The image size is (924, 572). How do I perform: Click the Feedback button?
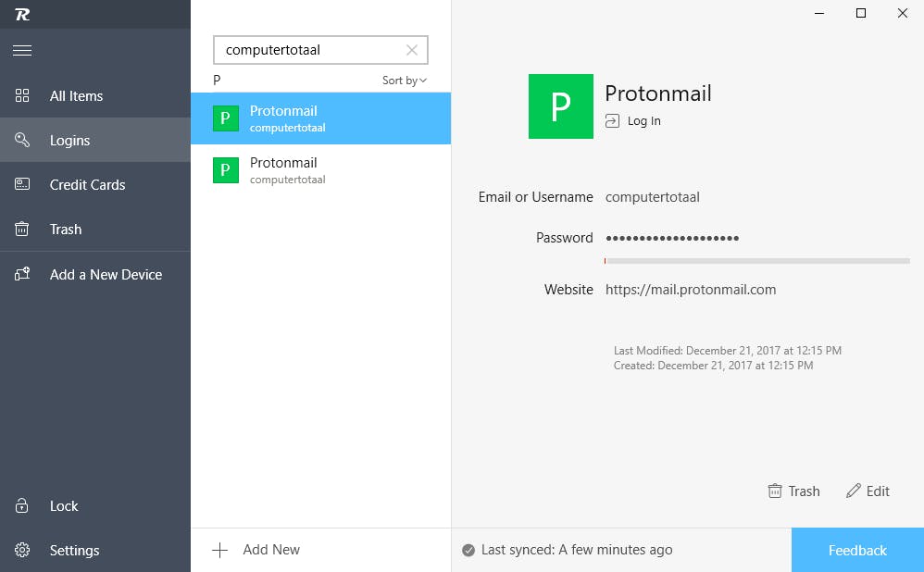857,550
